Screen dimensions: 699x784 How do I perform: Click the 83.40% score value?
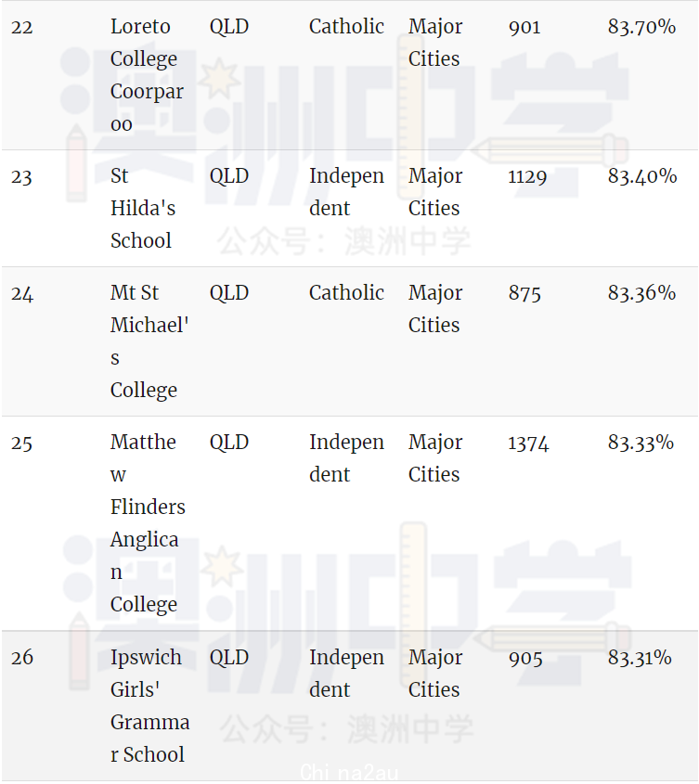[642, 176]
